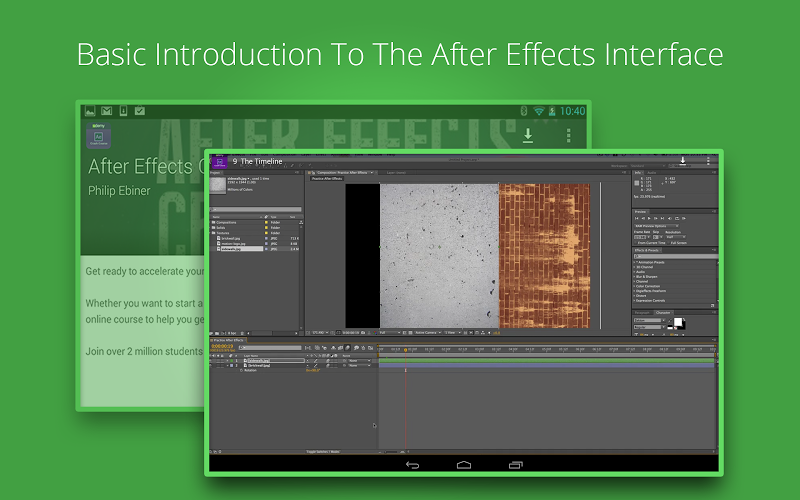Image resolution: width=800 pixels, height=500 pixels.
Task: Open Workspace dropdown in top bar
Action: (x=649, y=166)
